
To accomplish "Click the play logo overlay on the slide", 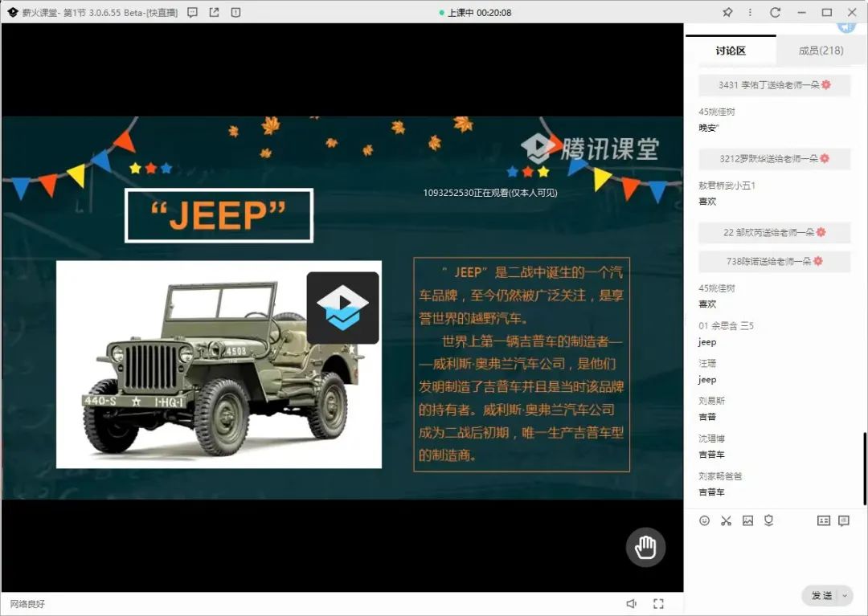I will (342, 308).
